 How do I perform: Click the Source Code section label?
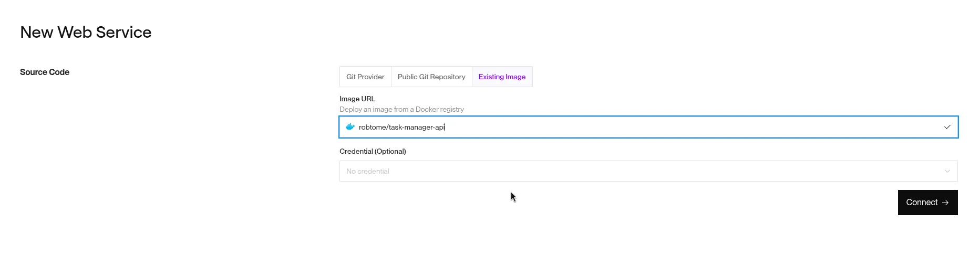click(45, 72)
